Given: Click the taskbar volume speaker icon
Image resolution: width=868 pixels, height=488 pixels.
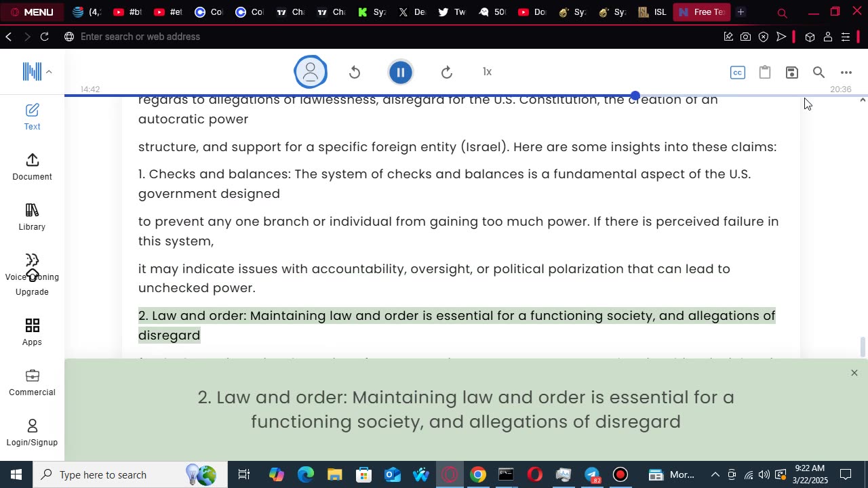Looking at the screenshot, I should (764, 474).
